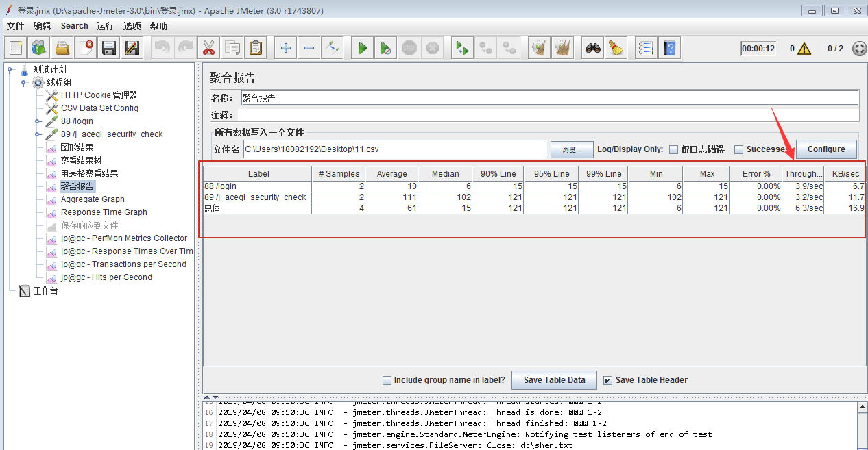Click the 名称 name input field
Screen dimensions: 868x450
[549, 98]
